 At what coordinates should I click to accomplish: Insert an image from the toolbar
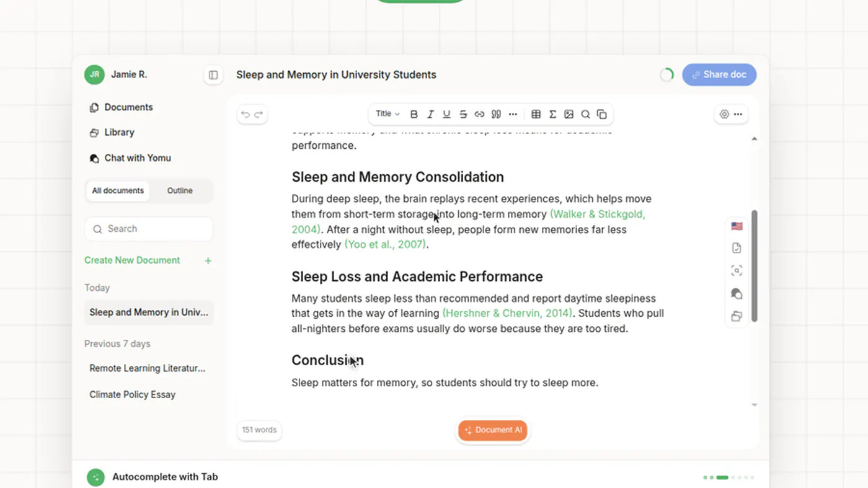(x=569, y=114)
